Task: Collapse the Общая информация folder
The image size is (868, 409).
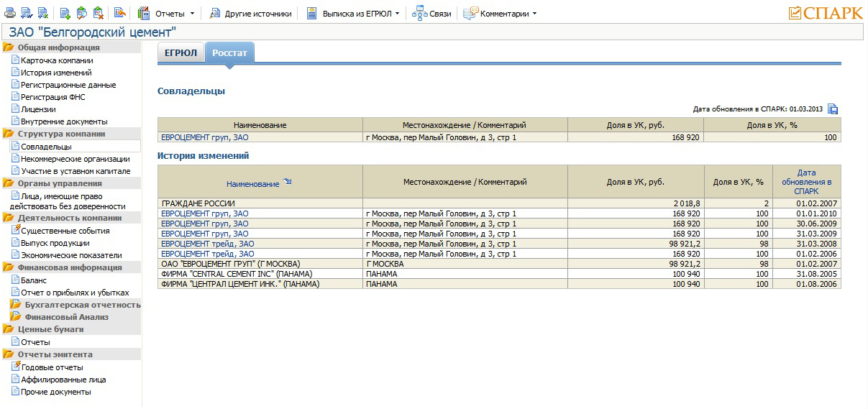Action: click(9, 47)
